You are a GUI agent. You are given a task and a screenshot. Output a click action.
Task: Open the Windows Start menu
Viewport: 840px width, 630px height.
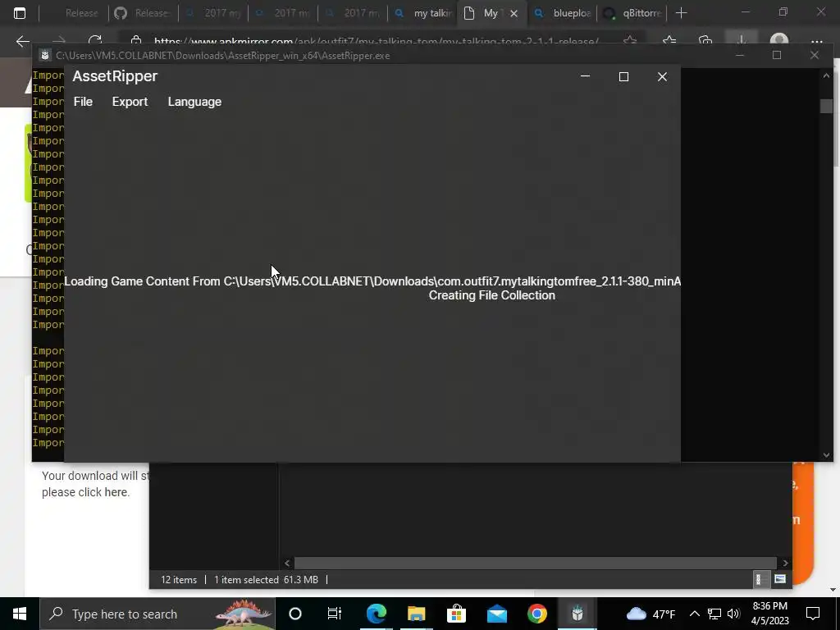[x=20, y=614]
